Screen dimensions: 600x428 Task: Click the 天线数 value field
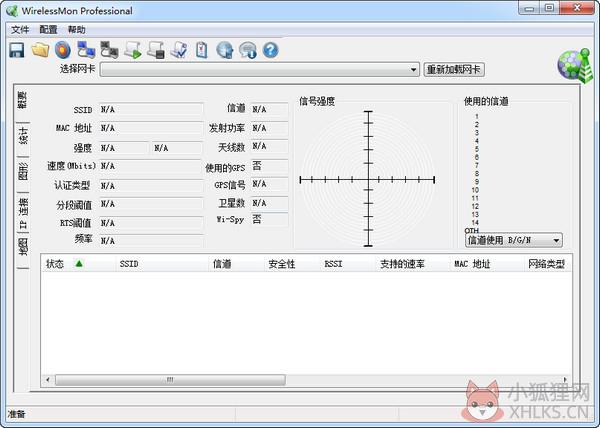coord(269,146)
